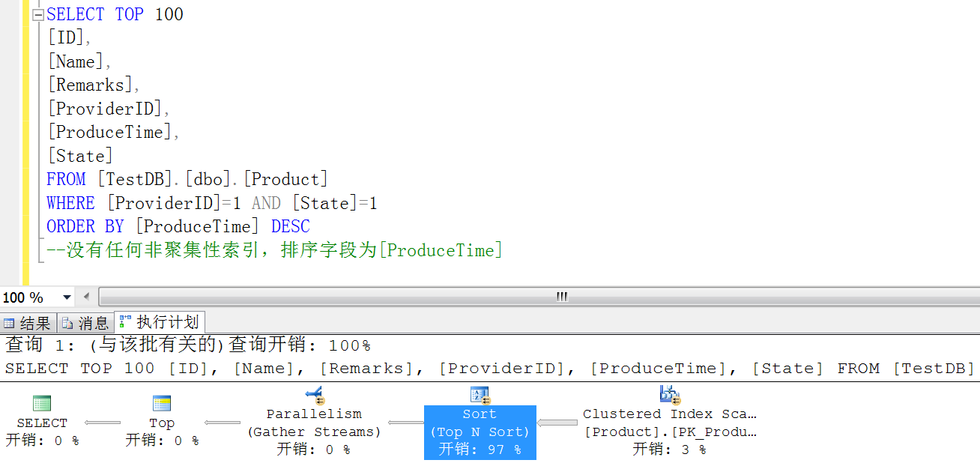Viewport: 980px width, 469px height.
Task: Switch to the 消息 tab
Action: click(x=85, y=324)
